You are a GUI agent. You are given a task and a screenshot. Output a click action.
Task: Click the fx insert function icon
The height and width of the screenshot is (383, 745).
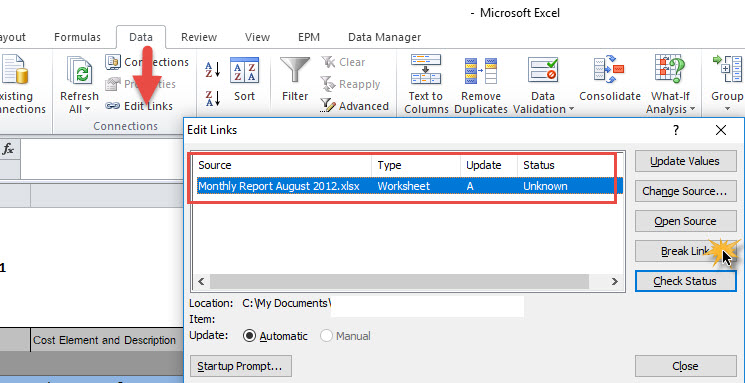[x=8, y=149]
